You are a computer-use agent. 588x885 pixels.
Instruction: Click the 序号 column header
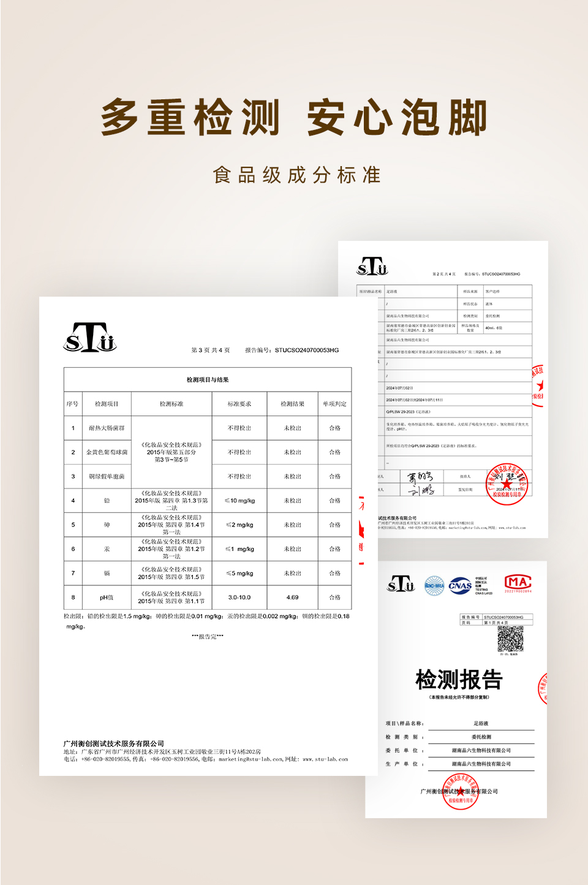72,404
